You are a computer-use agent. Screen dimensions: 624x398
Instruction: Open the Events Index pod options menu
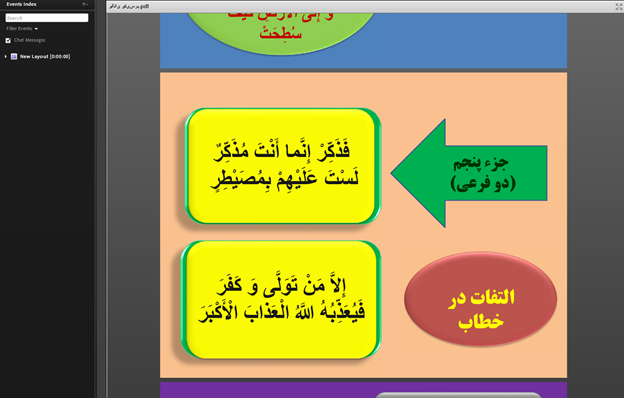[85, 4]
